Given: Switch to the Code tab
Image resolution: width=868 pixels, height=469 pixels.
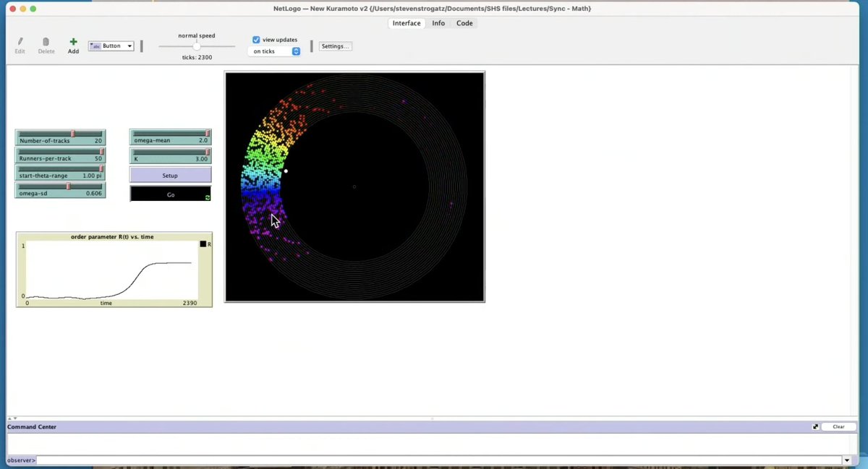Looking at the screenshot, I should point(464,23).
